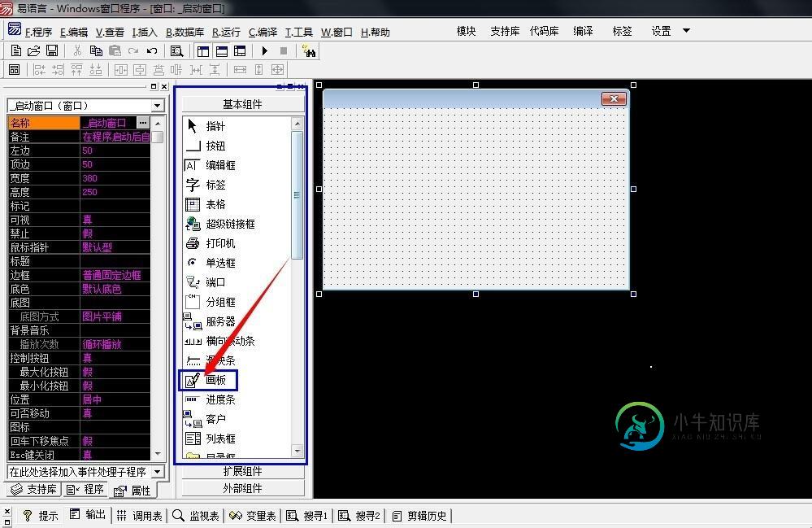
Task: Select the 宽度 property value 380
Action: [x=115, y=178]
